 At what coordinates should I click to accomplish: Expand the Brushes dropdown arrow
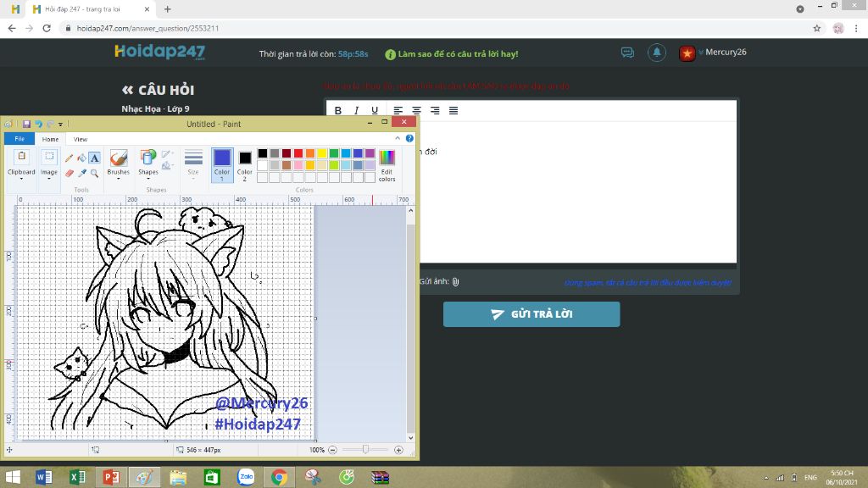coord(119,179)
